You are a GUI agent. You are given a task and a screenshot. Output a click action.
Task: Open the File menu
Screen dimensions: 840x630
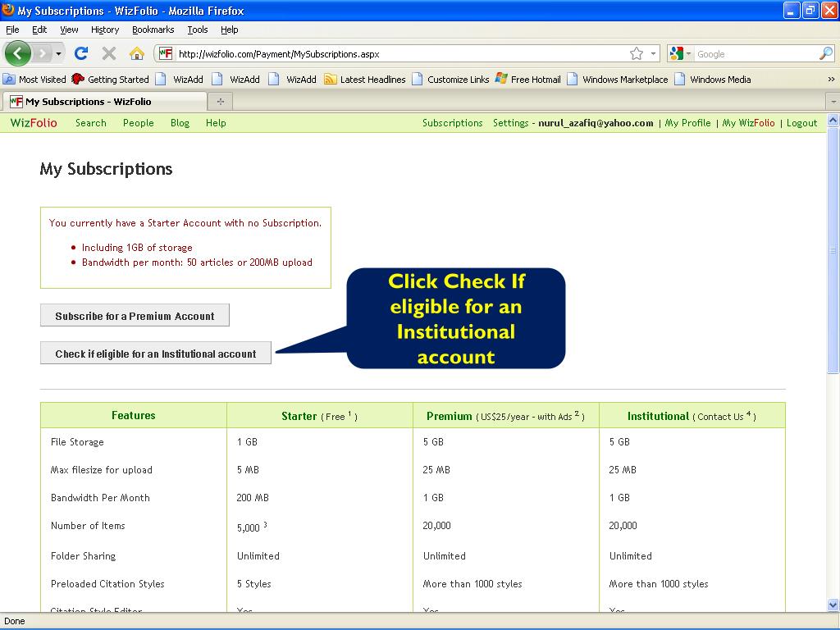pyautogui.click(x=12, y=30)
